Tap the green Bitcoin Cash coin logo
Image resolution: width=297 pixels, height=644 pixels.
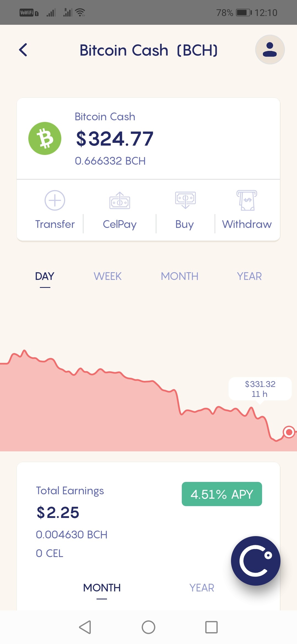45,138
